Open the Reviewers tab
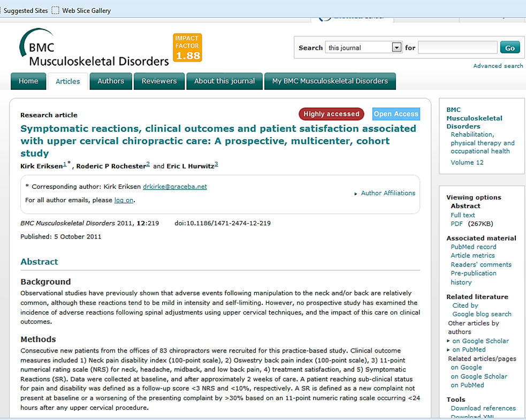This screenshot has width=526, height=420. click(x=159, y=81)
